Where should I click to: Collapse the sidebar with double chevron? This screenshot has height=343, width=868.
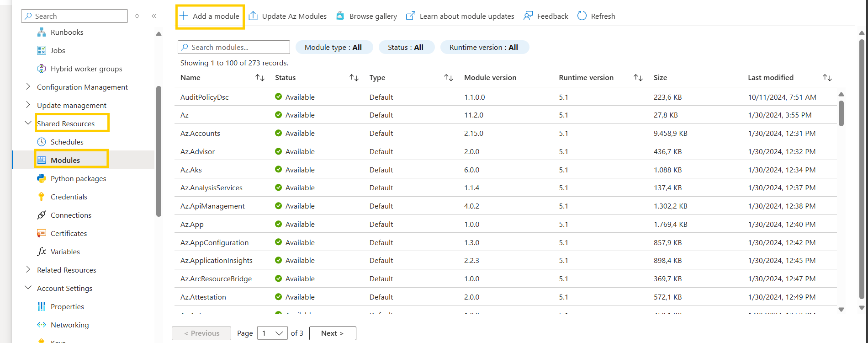(x=154, y=16)
